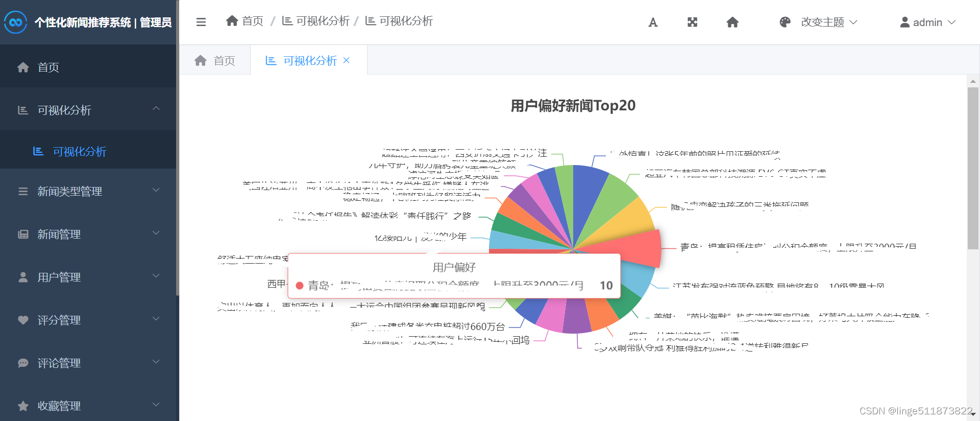Expand the 评分管理 menu chevron
980x421 pixels.
pos(157,318)
